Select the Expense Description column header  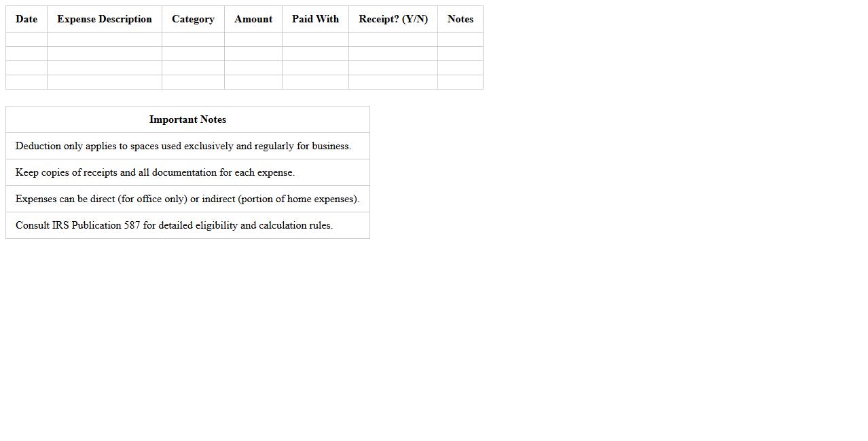[x=105, y=19]
